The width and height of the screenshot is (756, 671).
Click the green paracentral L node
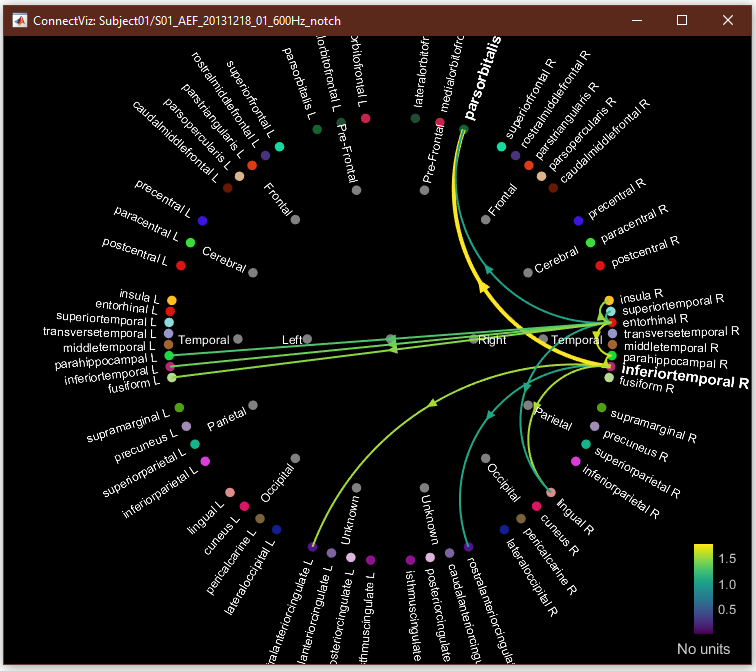pos(190,243)
